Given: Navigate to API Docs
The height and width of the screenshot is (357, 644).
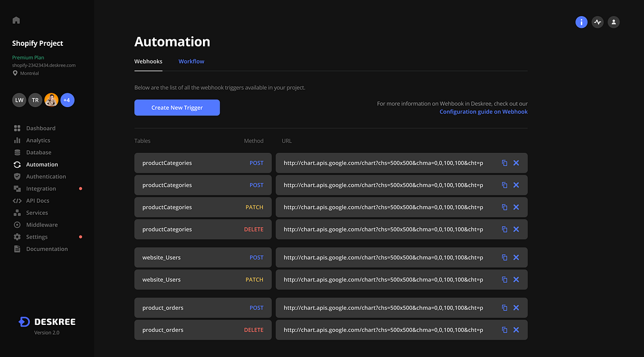Looking at the screenshot, I should 37,201.
